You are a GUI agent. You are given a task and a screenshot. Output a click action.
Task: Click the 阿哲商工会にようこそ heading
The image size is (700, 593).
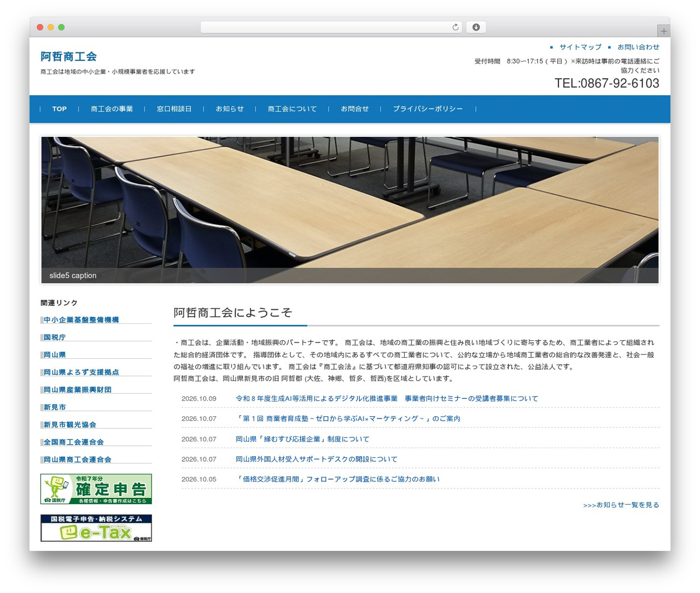(233, 312)
